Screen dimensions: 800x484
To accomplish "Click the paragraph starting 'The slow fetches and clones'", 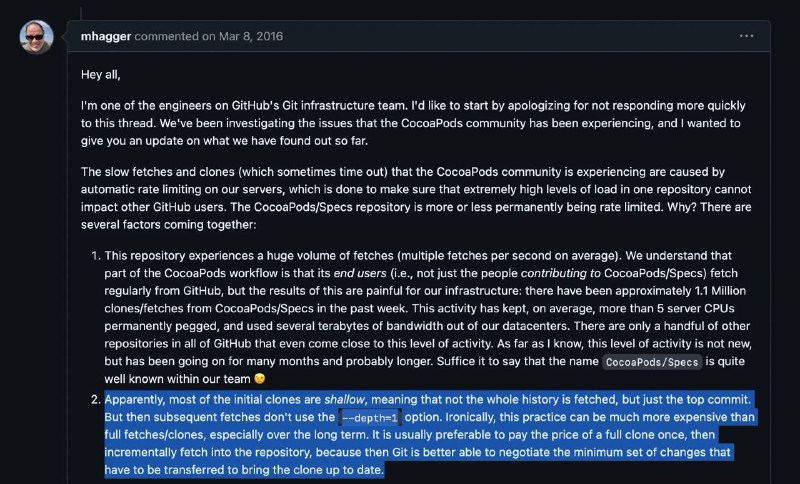I will point(416,198).
